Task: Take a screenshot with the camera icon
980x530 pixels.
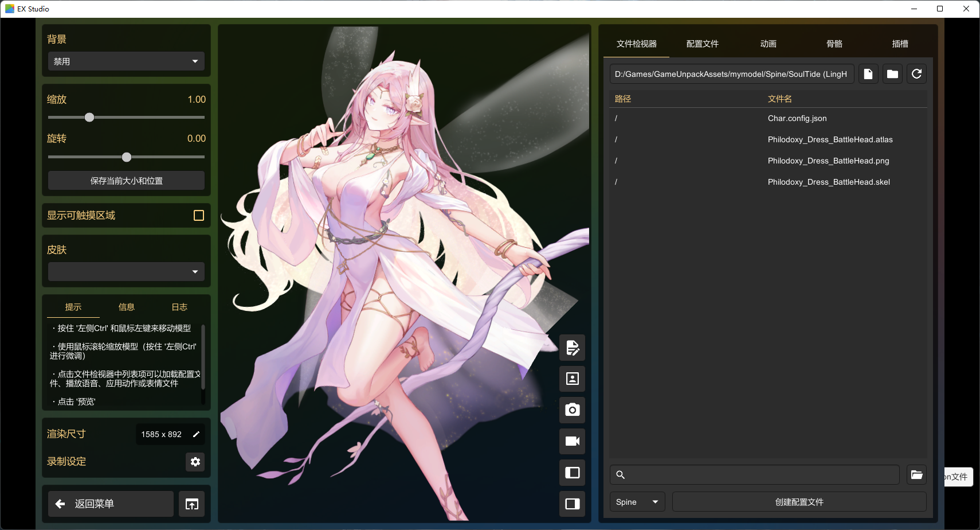Action: click(x=572, y=410)
